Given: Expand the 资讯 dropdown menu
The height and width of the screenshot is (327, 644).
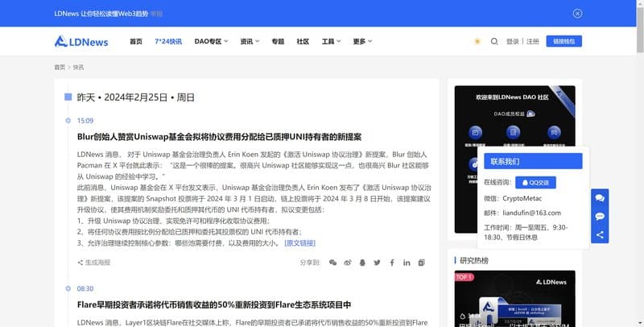Looking at the screenshot, I should [250, 41].
